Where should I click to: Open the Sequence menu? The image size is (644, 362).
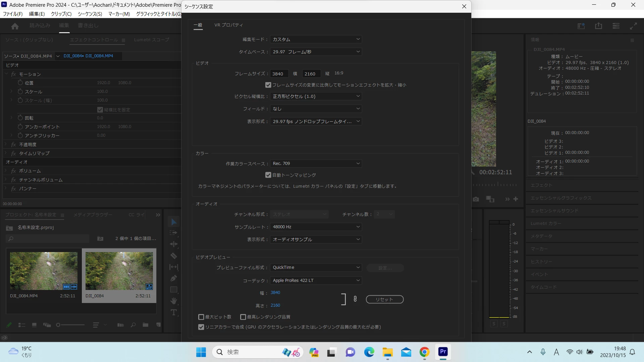[x=90, y=14]
